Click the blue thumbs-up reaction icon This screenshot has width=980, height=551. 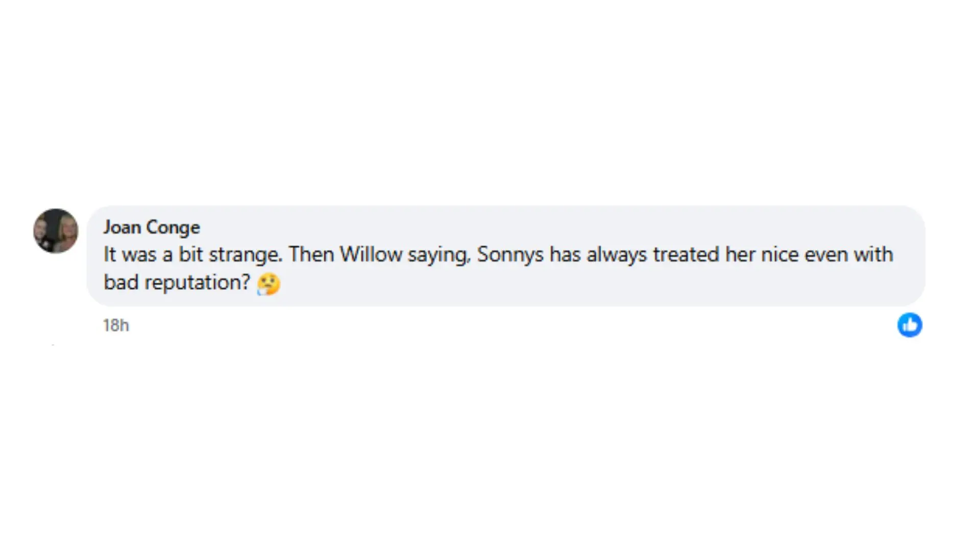[910, 325]
